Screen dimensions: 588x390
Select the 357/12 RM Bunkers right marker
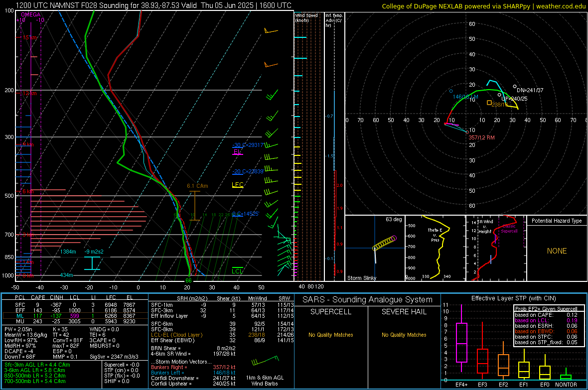tap(467, 132)
